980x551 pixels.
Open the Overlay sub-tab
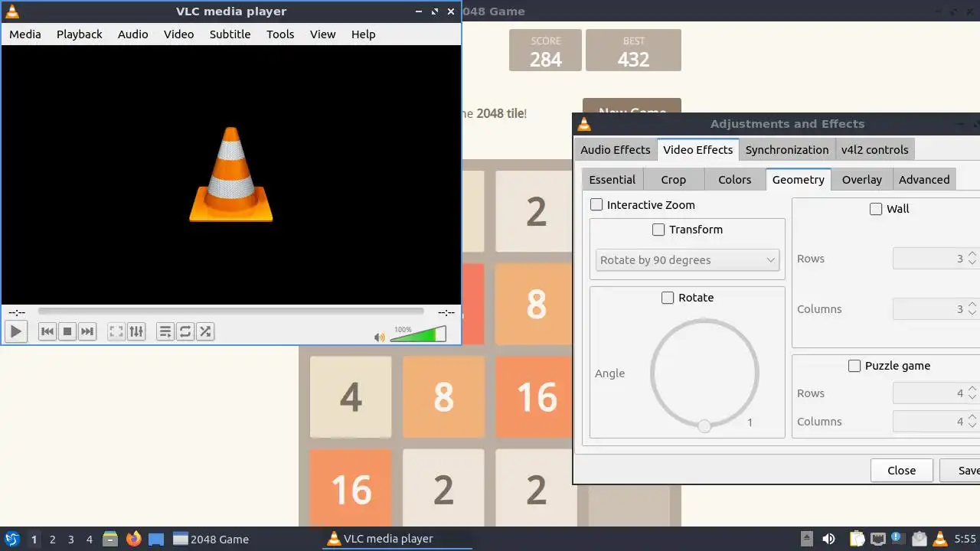pos(862,180)
